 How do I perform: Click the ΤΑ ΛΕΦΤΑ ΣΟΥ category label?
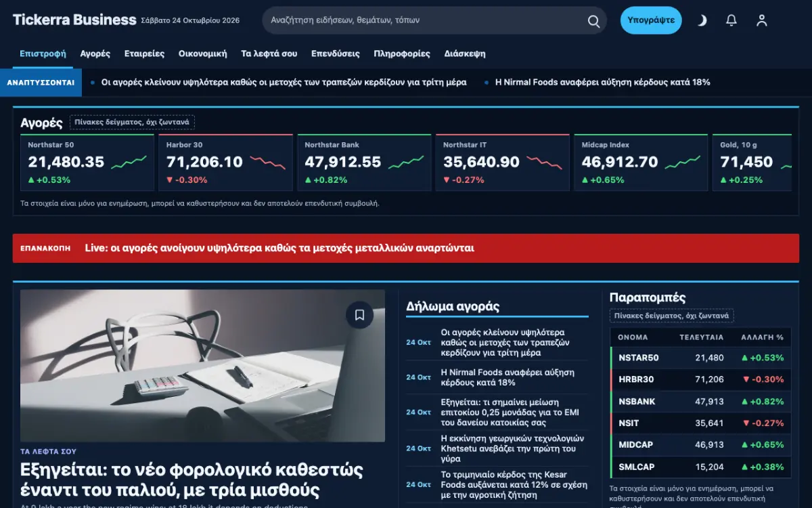point(48,451)
